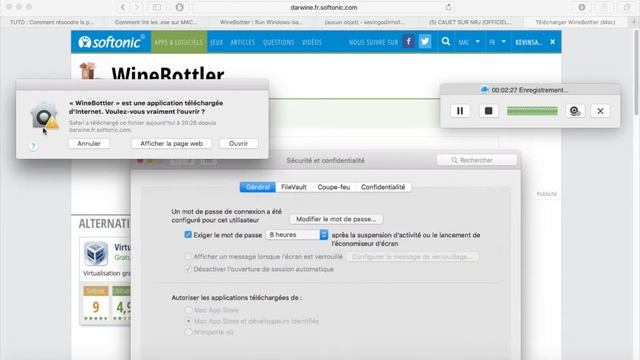
Task: Click the recorder webcam icon
Action: (x=575, y=111)
